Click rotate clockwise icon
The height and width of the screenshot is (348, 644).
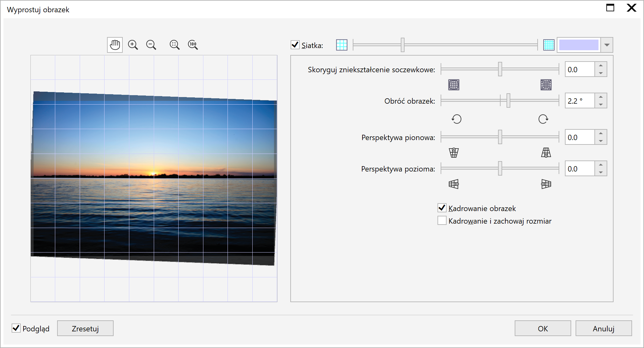(543, 119)
